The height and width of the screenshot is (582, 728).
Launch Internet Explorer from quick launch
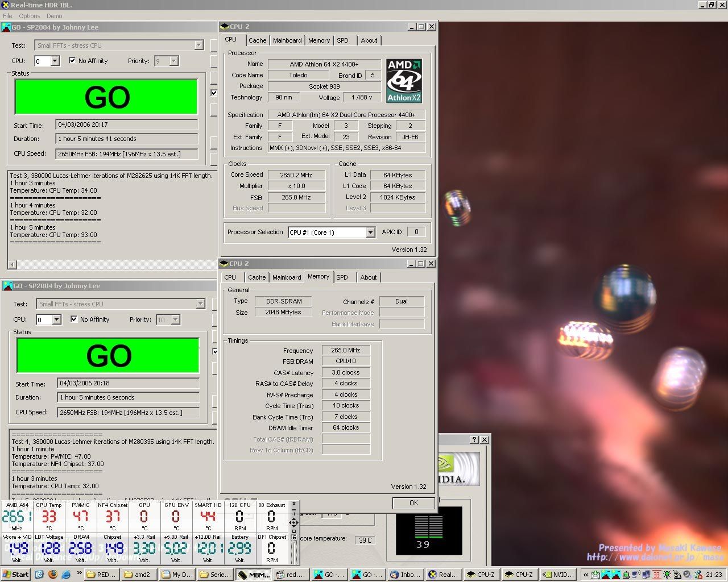66,575
